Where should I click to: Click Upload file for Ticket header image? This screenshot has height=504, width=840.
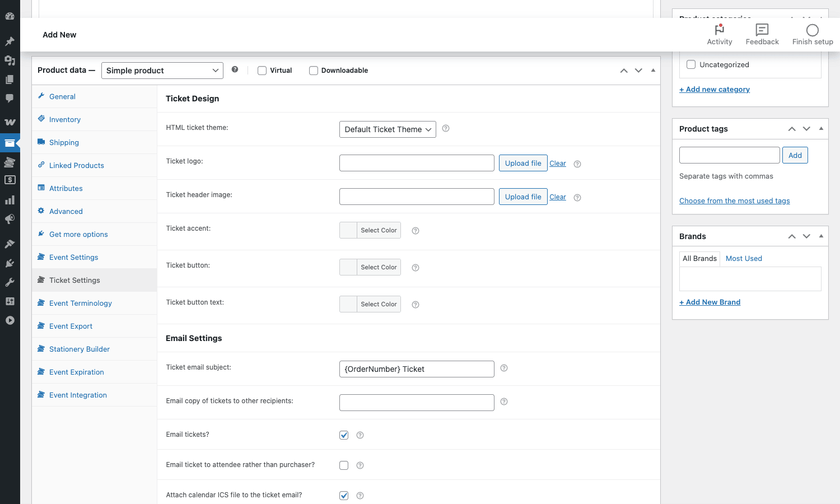tap(523, 197)
